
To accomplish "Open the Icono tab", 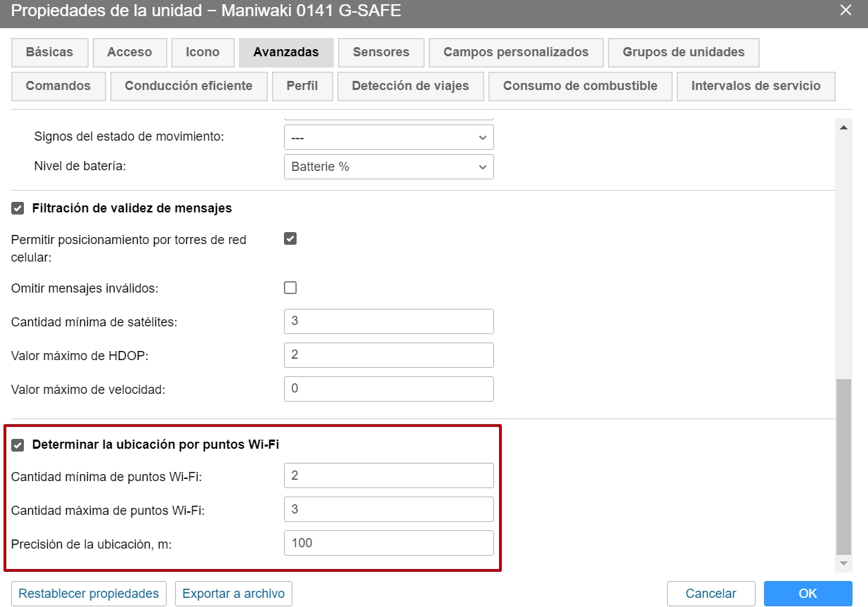I will click(202, 52).
